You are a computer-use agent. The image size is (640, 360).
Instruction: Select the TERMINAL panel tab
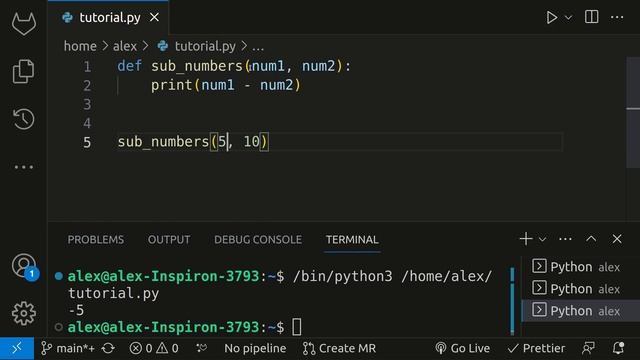coord(352,240)
